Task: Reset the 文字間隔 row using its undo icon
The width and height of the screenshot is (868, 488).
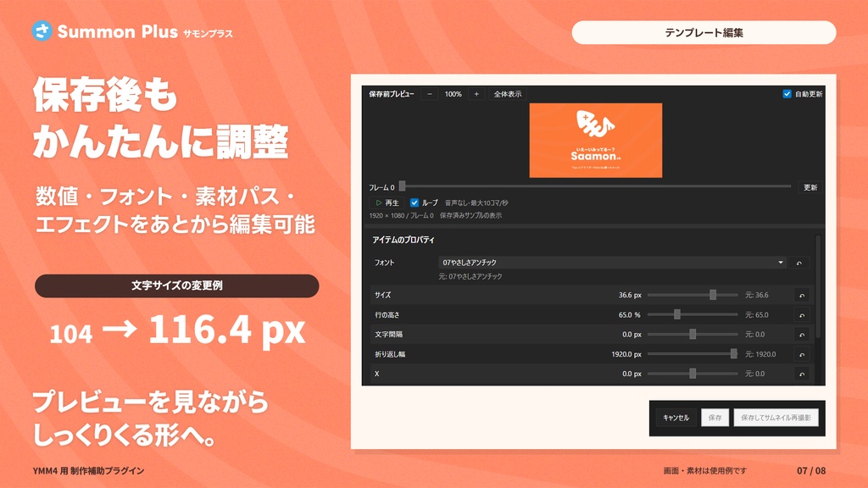Action: pyautogui.click(x=802, y=335)
